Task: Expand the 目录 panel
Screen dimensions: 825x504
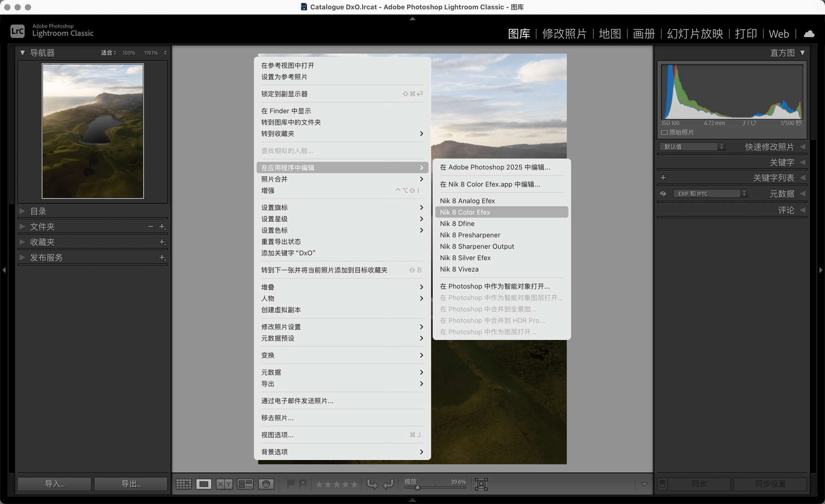Action: click(22, 211)
